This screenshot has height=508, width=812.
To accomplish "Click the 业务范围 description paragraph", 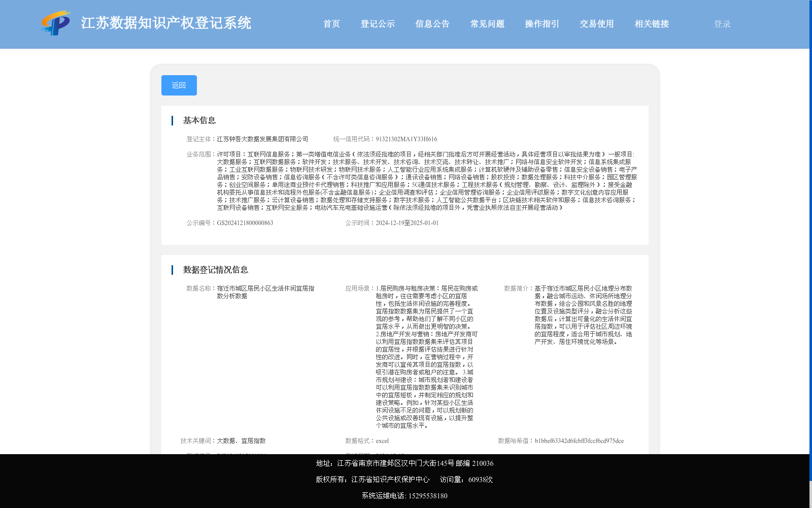I will point(427,181).
